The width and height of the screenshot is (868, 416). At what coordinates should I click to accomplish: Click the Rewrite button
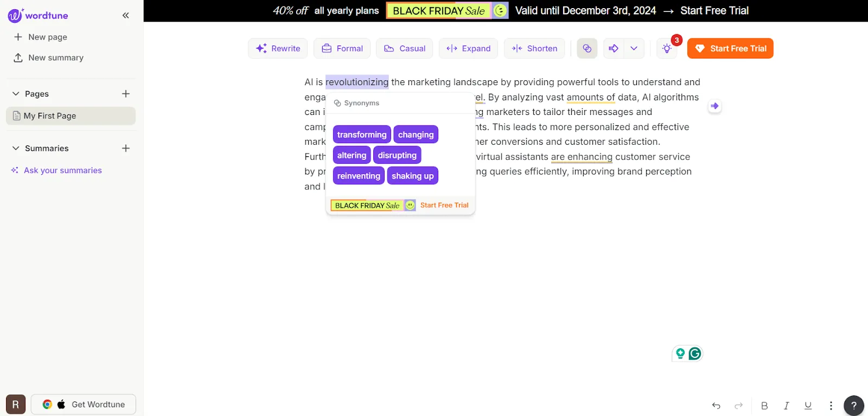coord(278,48)
